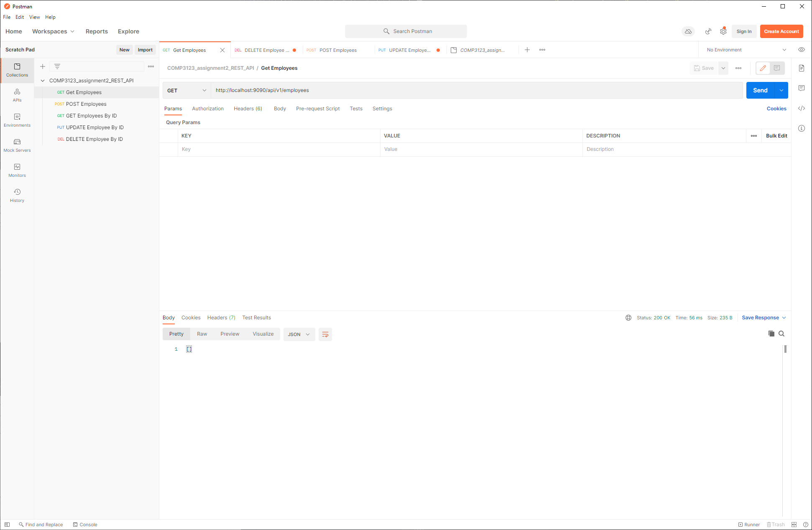Open the Workspaces menu
This screenshot has height=530, width=812.
tap(53, 31)
